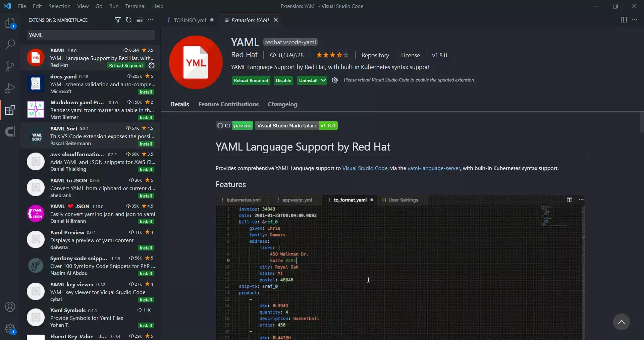Screen dimensions: 644x340
Task: Select the Symfony code snippets extension icon
Action: point(36,266)
